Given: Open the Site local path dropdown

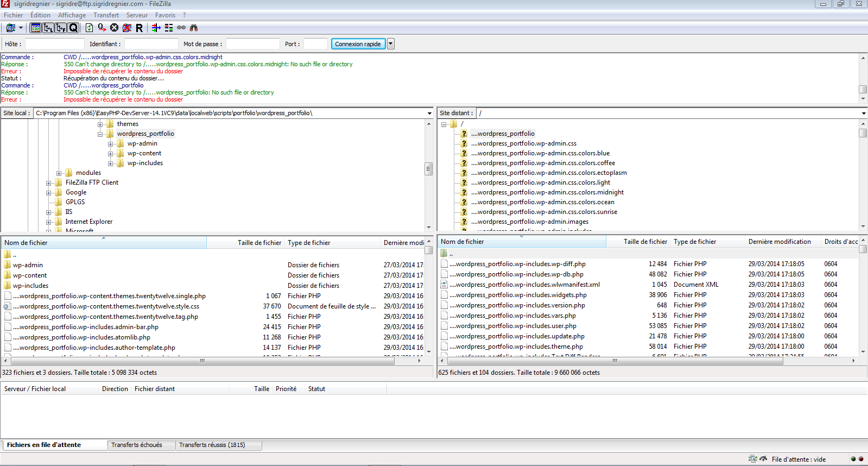Looking at the screenshot, I should [x=429, y=113].
